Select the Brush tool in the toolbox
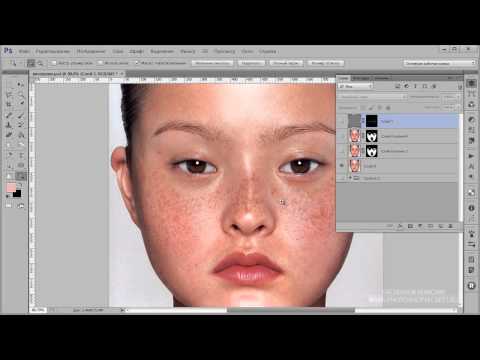 pos(21,116)
